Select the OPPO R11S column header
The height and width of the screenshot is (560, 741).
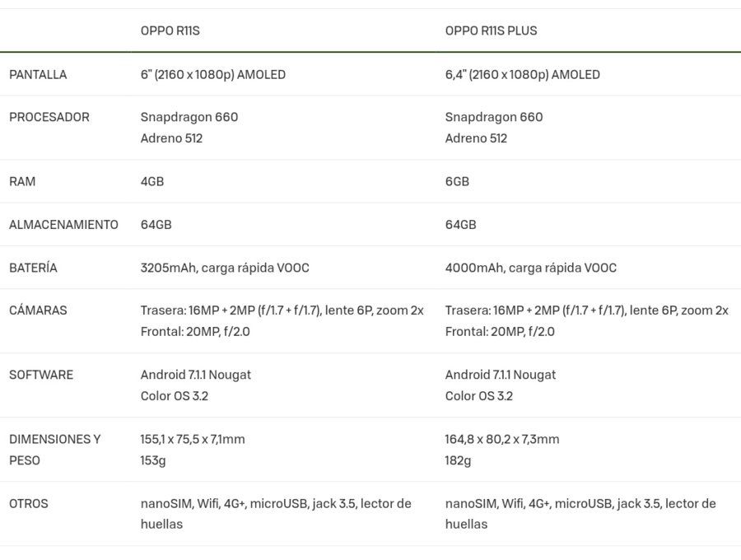tap(170, 30)
